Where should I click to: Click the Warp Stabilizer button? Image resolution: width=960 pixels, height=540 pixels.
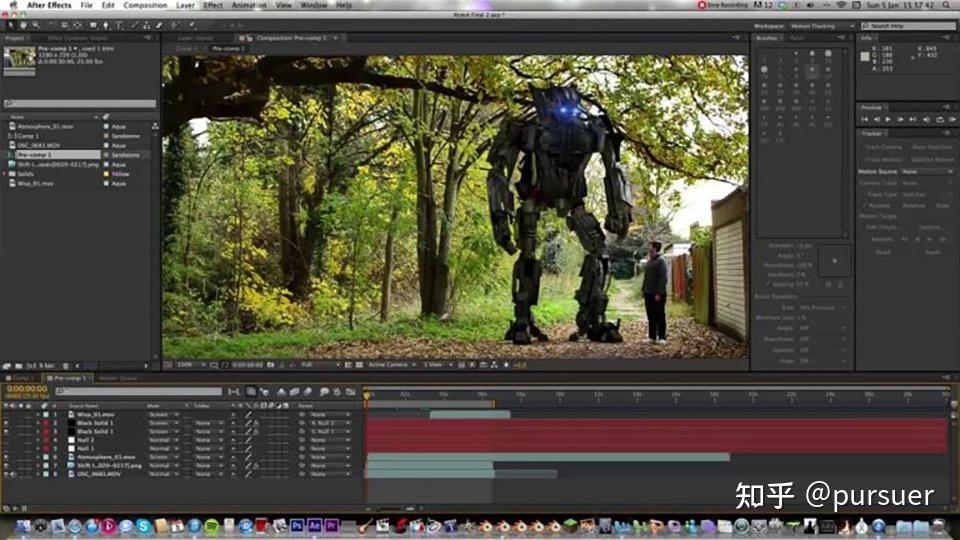(x=931, y=148)
